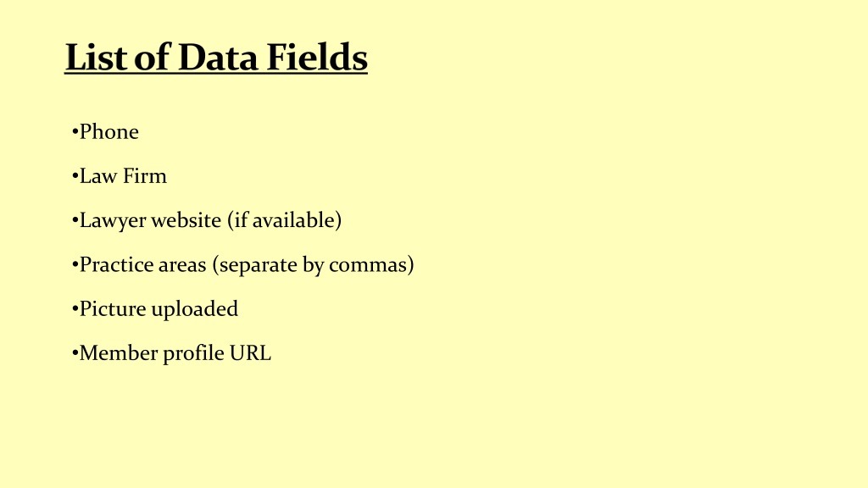Click the word 'profile' in last bullet
The height and width of the screenshot is (488, 868).
tap(193, 353)
